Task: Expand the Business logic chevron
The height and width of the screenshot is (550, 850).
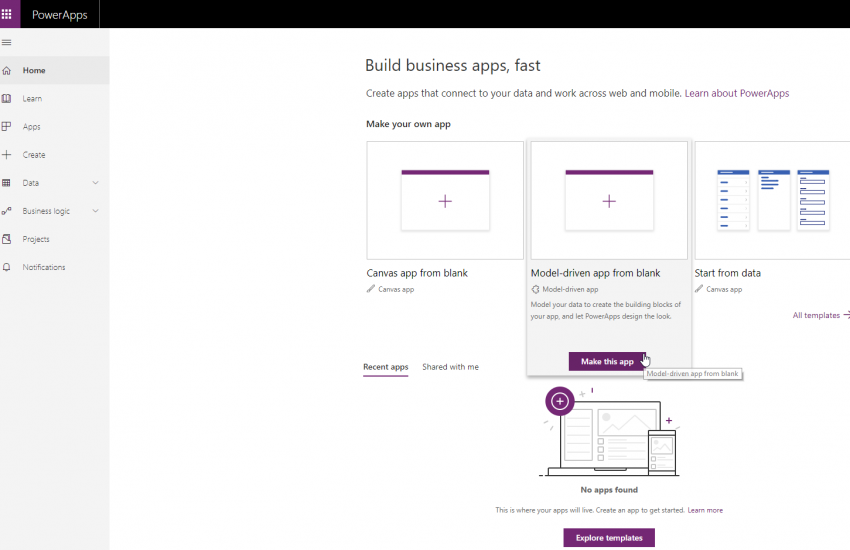Action: tap(95, 211)
